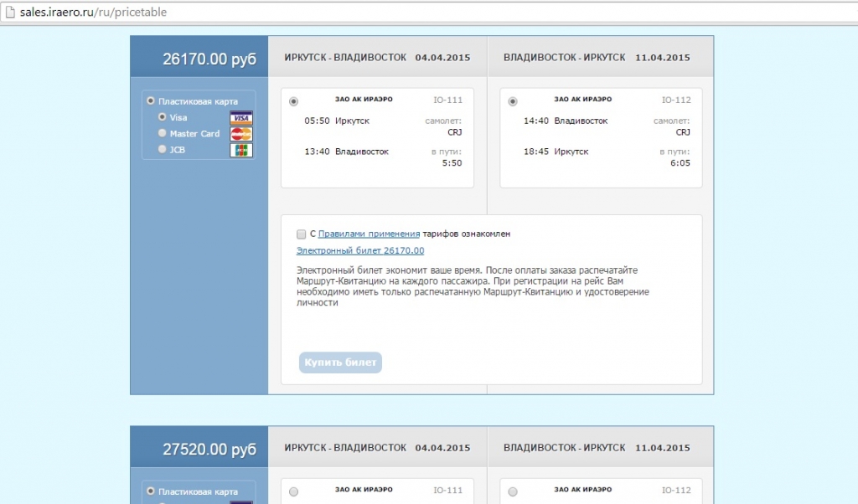Click the e-ticket description paragraph
This screenshot has width=858, height=504.
click(473, 286)
